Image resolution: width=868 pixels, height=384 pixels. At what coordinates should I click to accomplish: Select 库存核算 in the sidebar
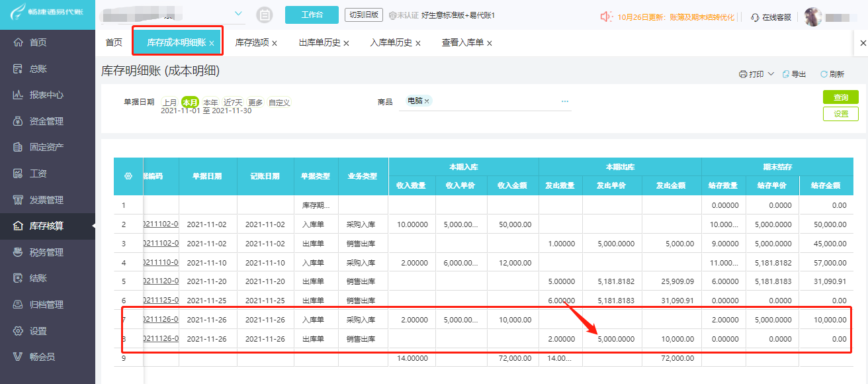click(x=46, y=226)
